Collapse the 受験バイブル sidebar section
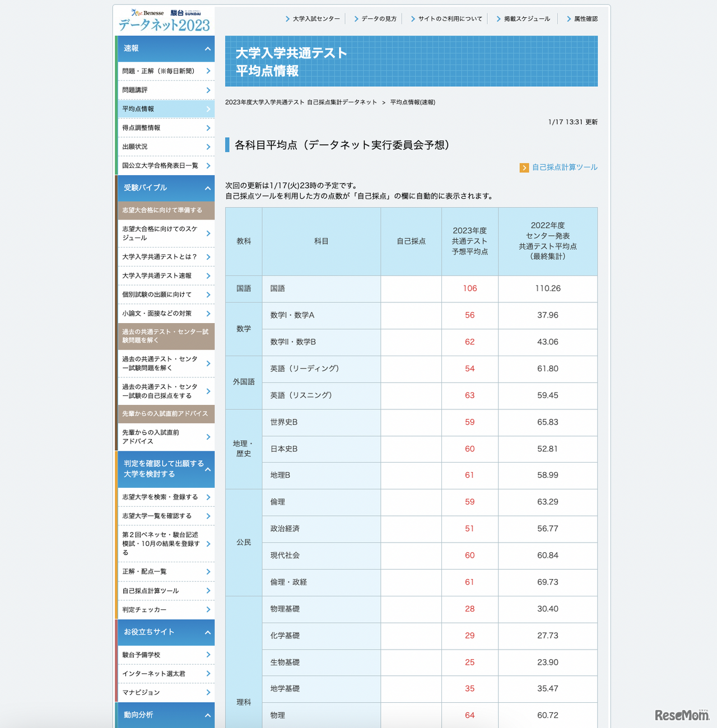This screenshot has height=728, width=717. coord(208,188)
